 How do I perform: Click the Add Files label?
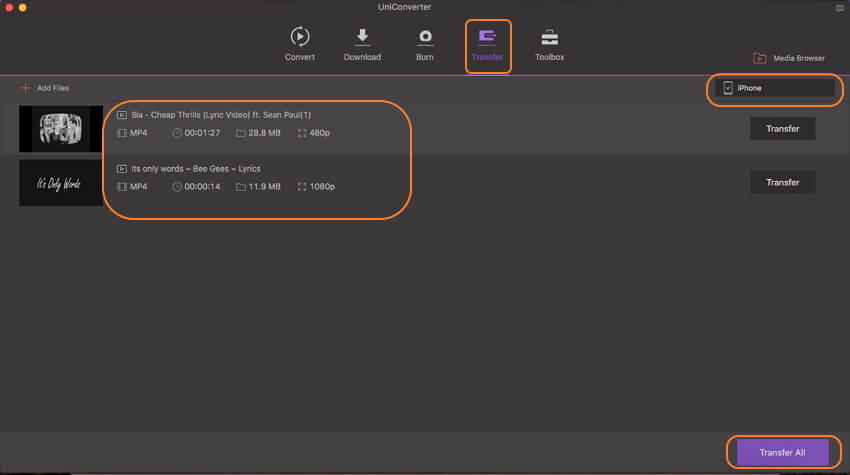click(x=53, y=88)
